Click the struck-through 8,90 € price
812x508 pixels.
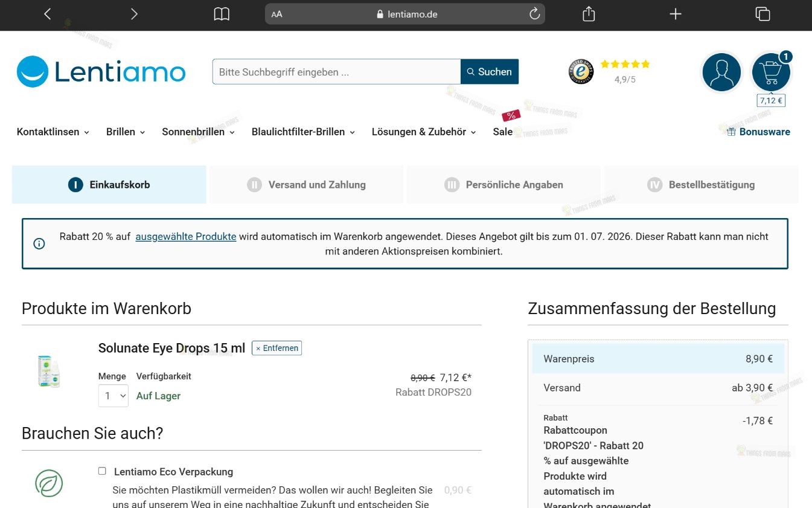tap(423, 378)
